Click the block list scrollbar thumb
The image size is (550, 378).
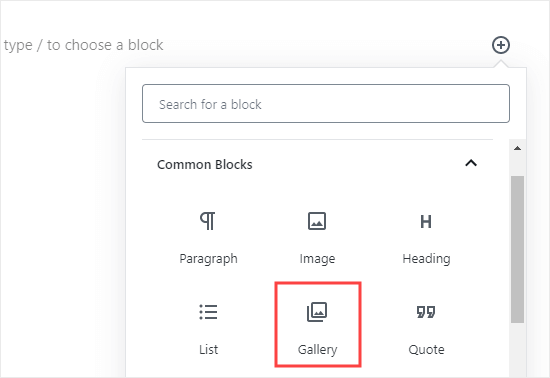[517, 249]
